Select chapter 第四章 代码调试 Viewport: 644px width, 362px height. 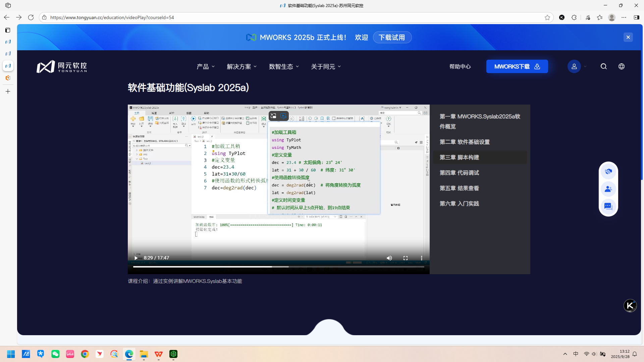480,173
